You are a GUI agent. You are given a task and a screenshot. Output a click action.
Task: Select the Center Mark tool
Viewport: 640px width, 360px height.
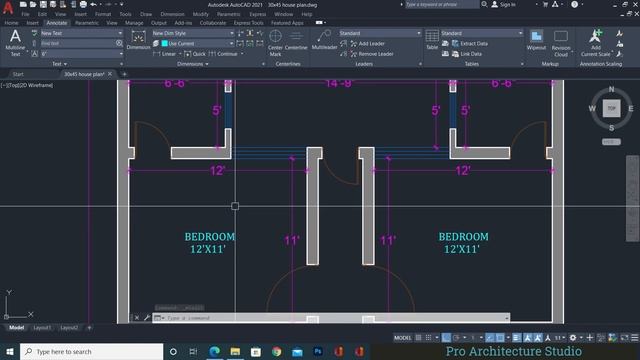coord(275,42)
